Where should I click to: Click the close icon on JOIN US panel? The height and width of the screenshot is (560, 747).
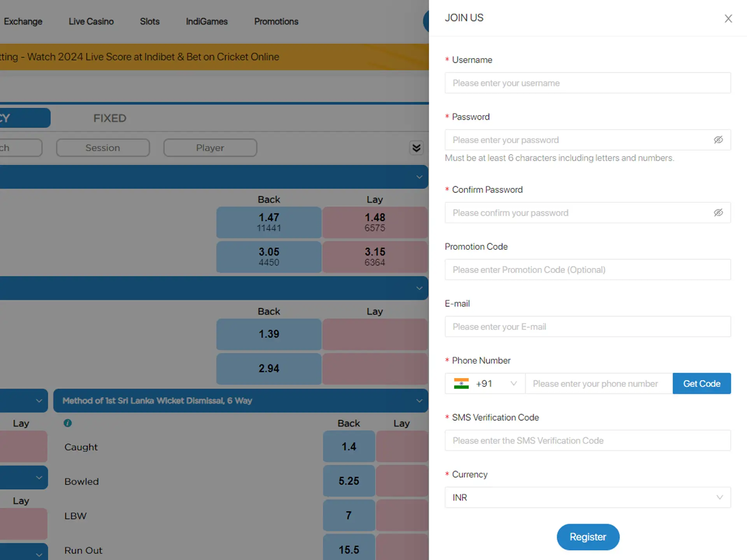[x=728, y=18]
